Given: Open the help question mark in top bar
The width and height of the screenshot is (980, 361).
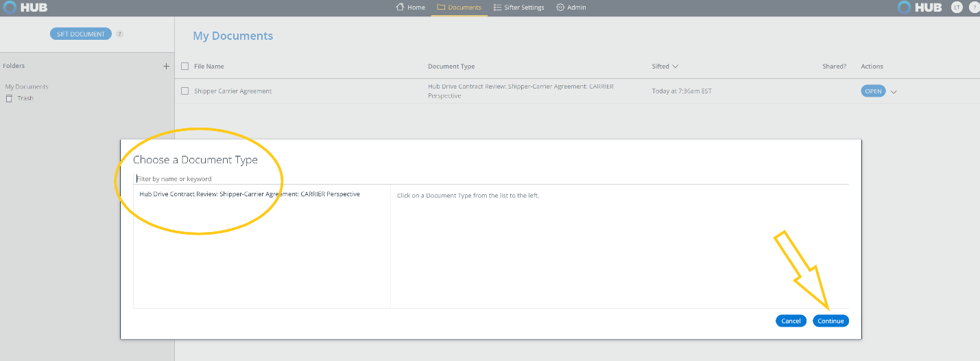Looking at the screenshot, I should coord(973,8).
